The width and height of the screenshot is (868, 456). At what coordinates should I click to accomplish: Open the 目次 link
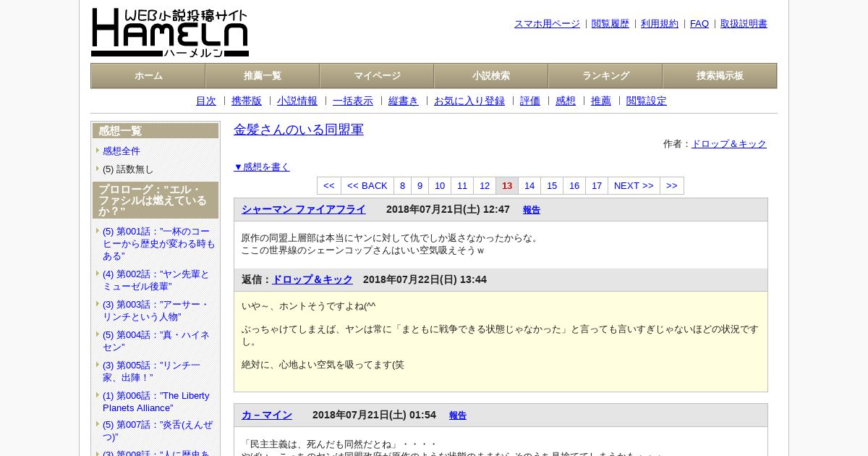pyautogui.click(x=206, y=101)
